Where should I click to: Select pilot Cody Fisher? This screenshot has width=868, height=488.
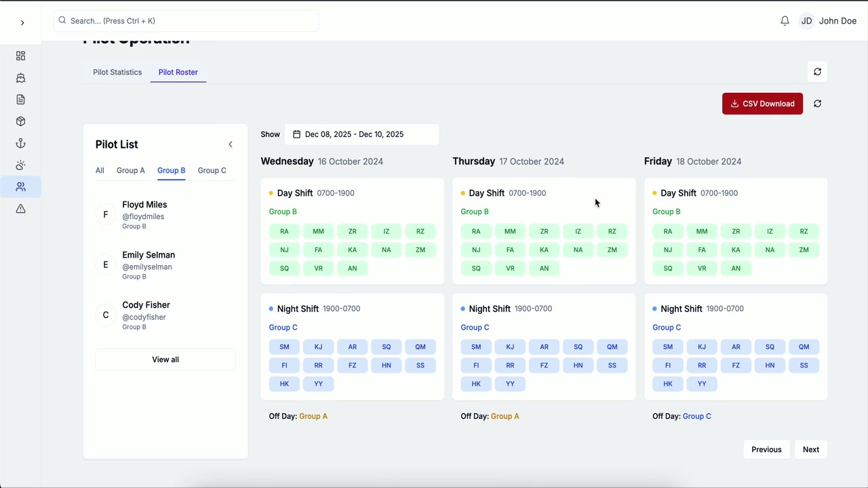coord(165,314)
